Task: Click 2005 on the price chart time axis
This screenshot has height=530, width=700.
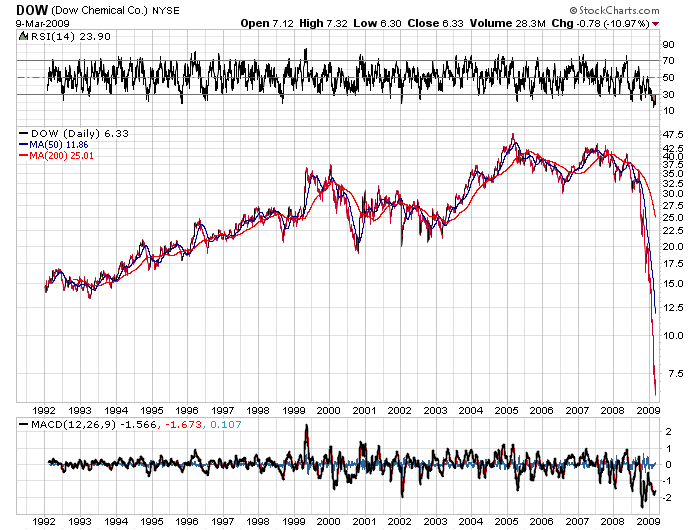Action: click(x=506, y=410)
